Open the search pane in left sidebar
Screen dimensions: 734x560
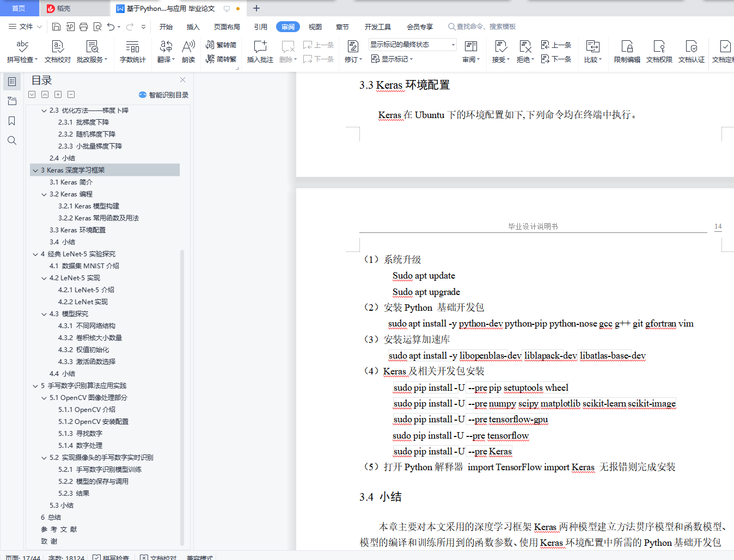[12, 140]
